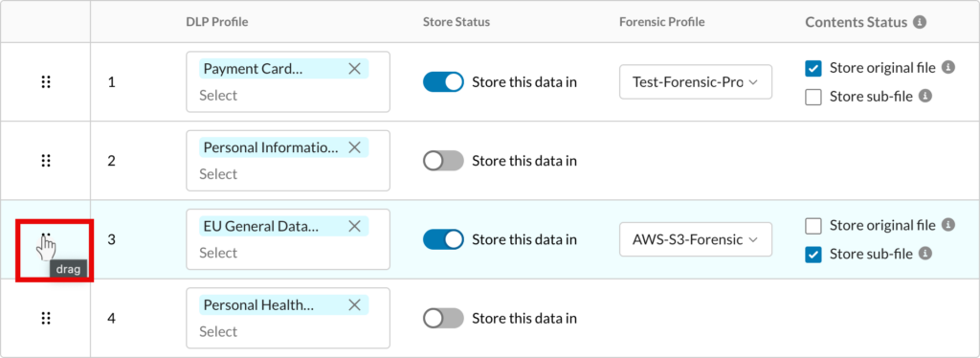
Task: Click the drag handle for row 1
Action: [x=45, y=82]
